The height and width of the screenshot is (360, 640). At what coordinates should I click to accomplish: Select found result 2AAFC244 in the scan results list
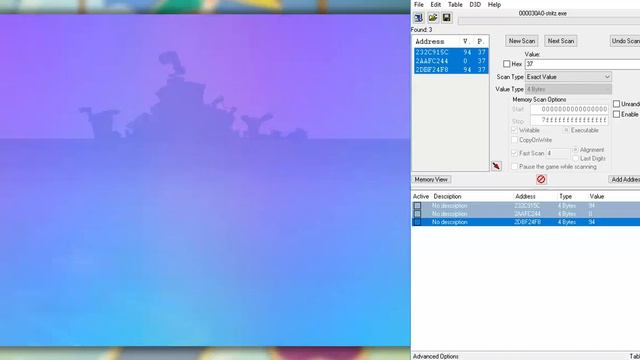tap(451, 61)
